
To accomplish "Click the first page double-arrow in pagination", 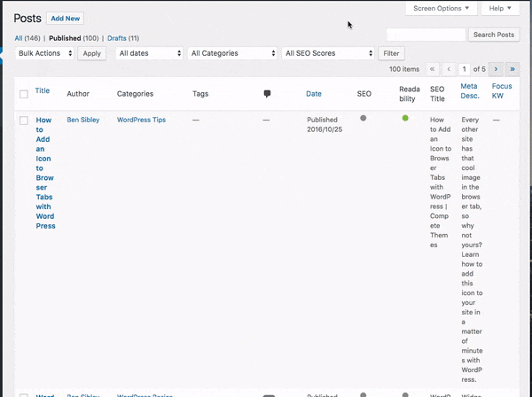I will pyautogui.click(x=432, y=69).
